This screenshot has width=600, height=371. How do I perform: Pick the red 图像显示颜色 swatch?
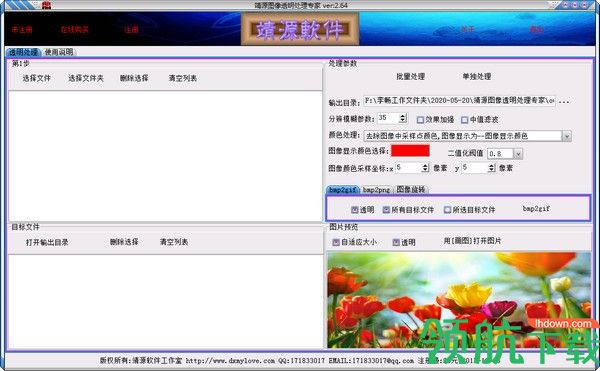[410, 150]
